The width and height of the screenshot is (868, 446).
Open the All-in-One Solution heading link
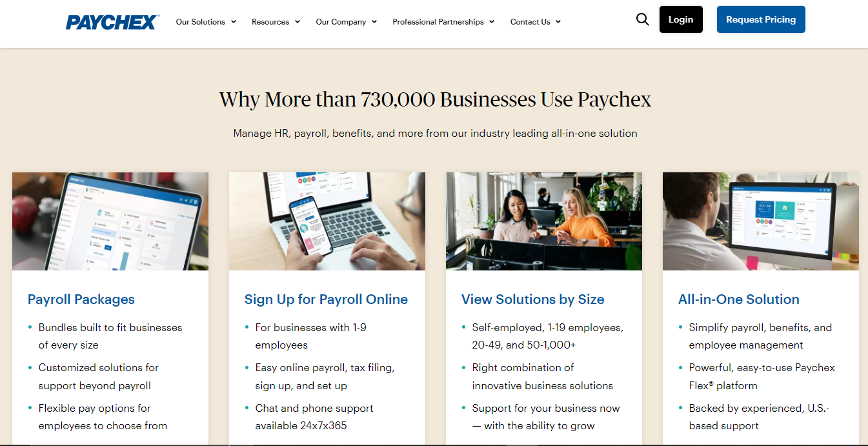(739, 299)
